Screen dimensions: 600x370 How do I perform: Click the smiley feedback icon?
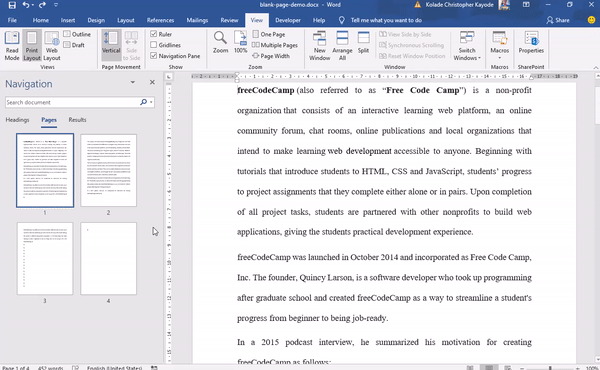point(591,20)
